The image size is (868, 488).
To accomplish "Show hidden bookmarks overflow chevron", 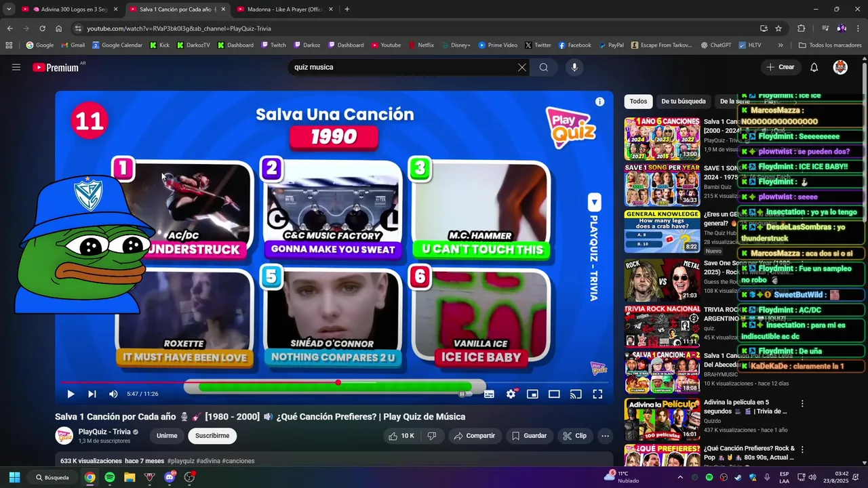I will pyautogui.click(x=781, y=45).
